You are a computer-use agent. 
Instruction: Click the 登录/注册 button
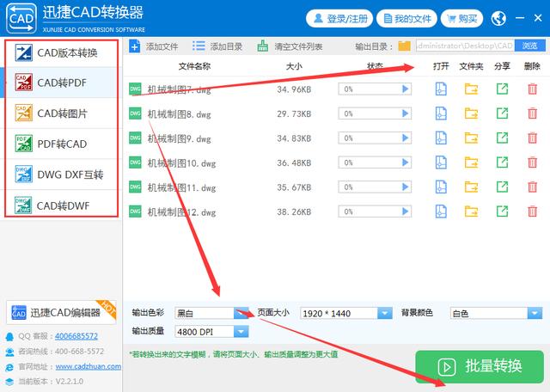[339, 18]
